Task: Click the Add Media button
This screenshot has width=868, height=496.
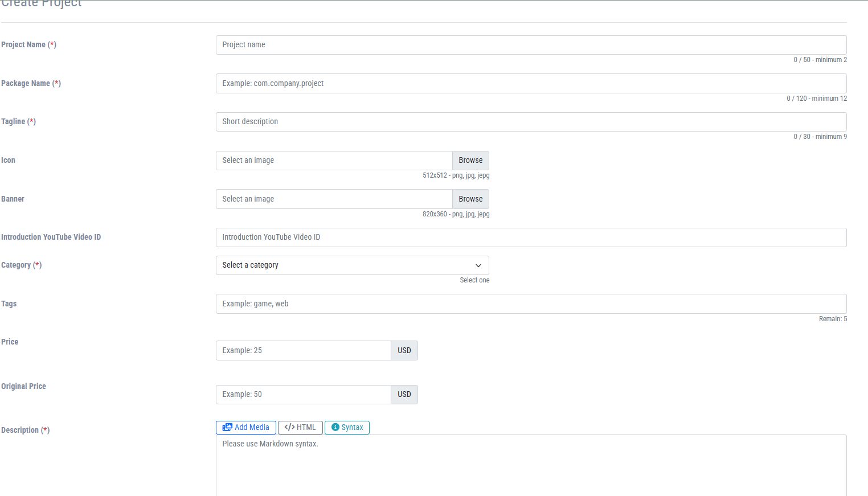Action: click(x=246, y=428)
